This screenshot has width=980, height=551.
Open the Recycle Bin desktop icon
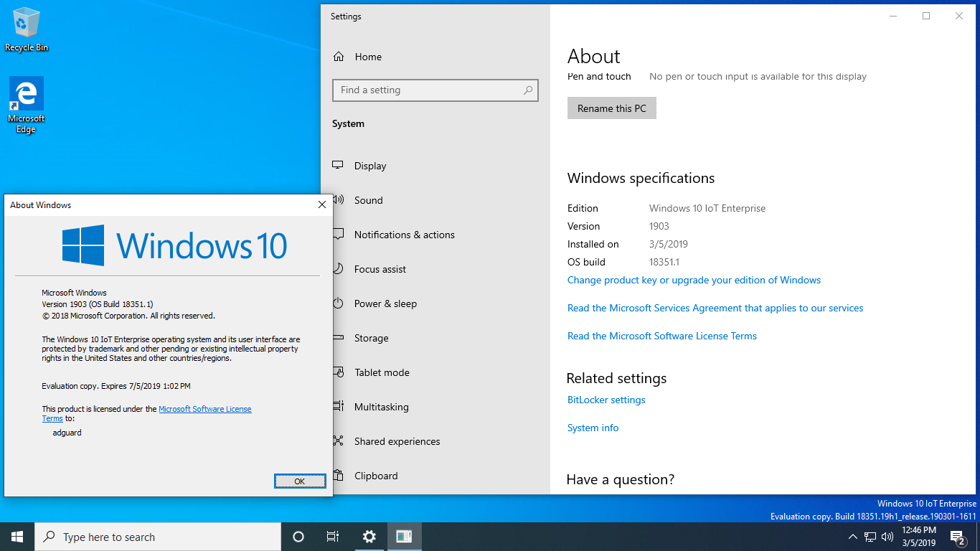tap(27, 30)
